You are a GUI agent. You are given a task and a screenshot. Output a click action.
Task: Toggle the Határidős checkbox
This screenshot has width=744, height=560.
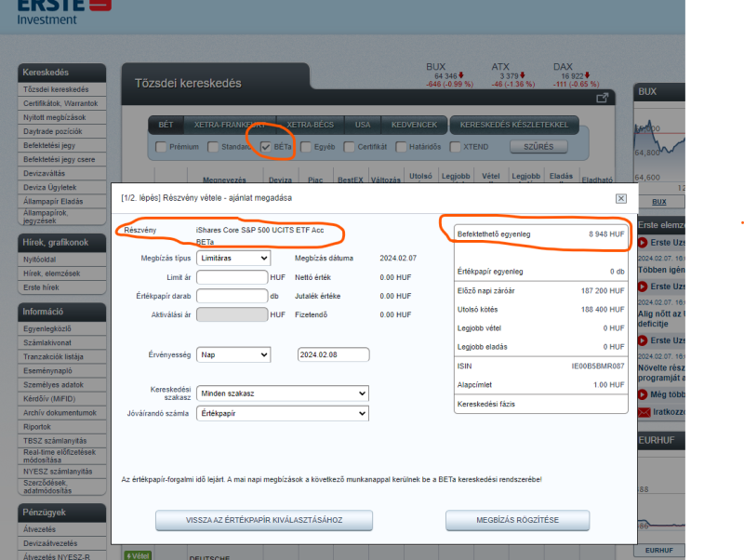(401, 147)
